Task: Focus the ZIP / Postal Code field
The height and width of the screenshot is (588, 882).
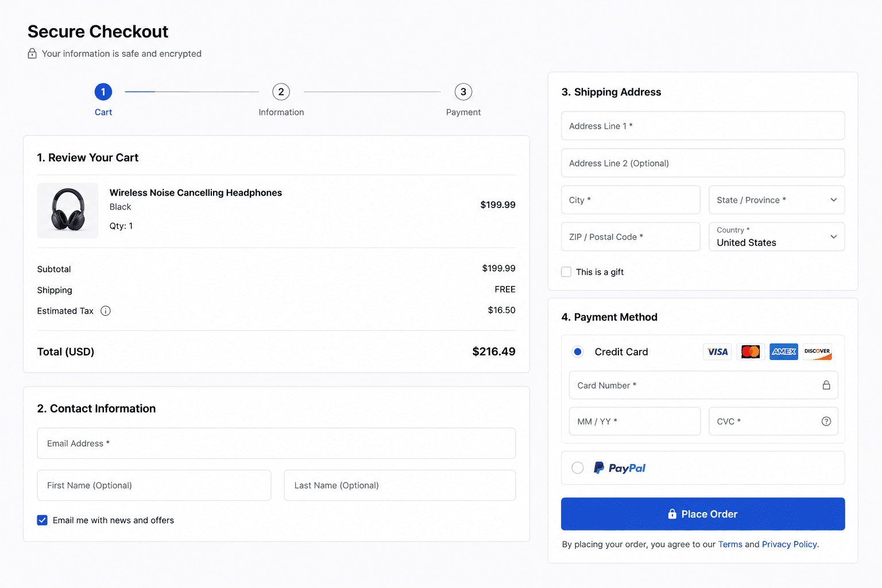Action: click(630, 237)
